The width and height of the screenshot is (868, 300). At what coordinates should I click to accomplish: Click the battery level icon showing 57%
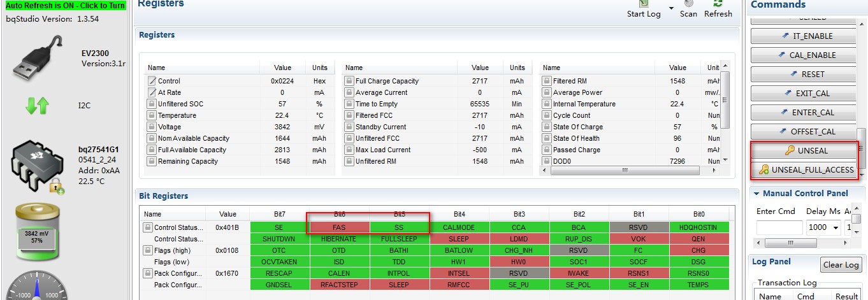pos(38,232)
